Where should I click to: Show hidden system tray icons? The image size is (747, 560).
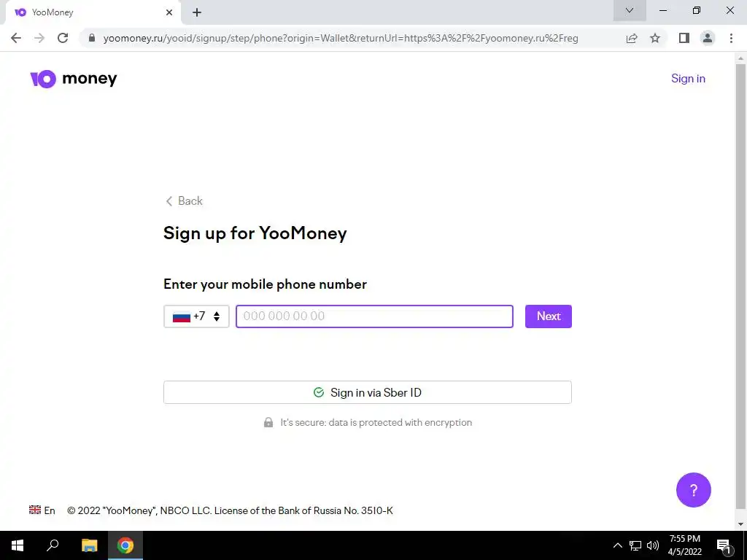point(617,545)
